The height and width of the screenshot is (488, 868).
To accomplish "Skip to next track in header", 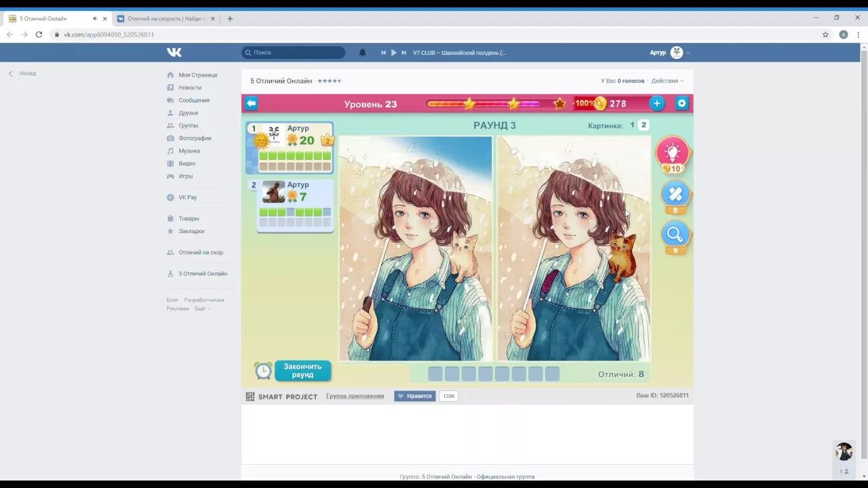I will pos(404,52).
